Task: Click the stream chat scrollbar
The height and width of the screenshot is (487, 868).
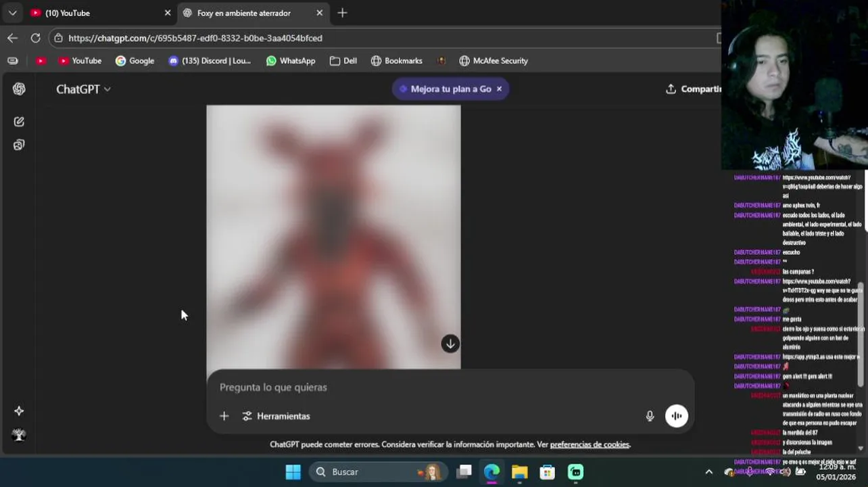Action: [861, 333]
